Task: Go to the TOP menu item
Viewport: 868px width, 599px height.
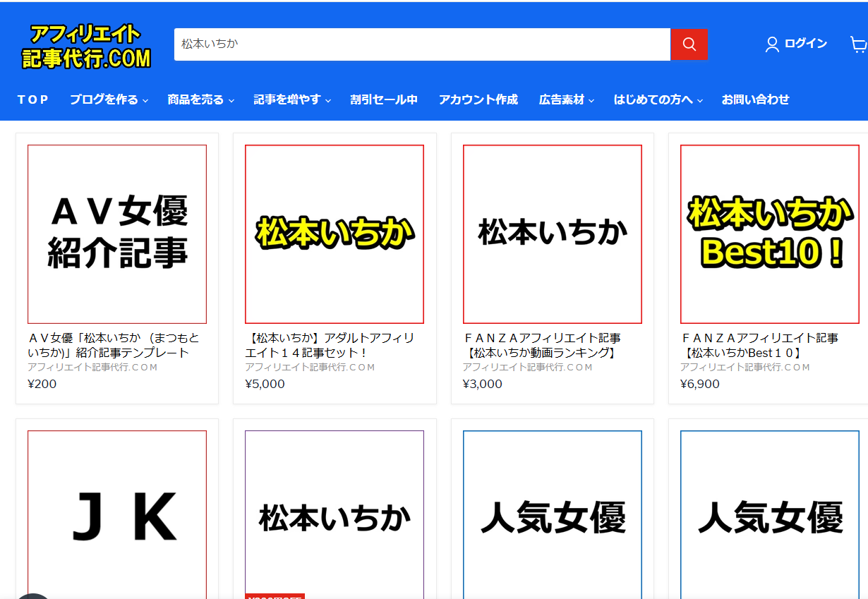Action: click(33, 99)
